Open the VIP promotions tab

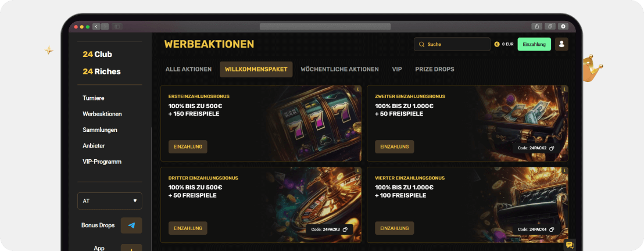397,69
